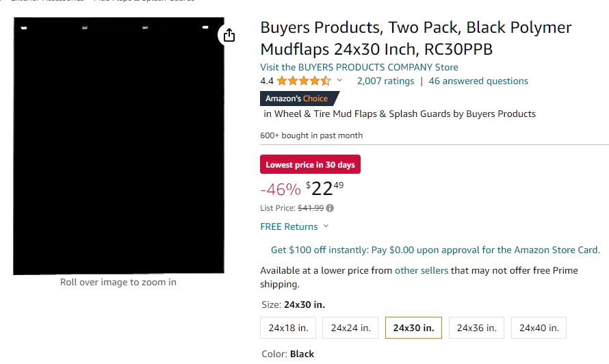
Task: Expand the FREE Returns chevron
Action: [326, 226]
